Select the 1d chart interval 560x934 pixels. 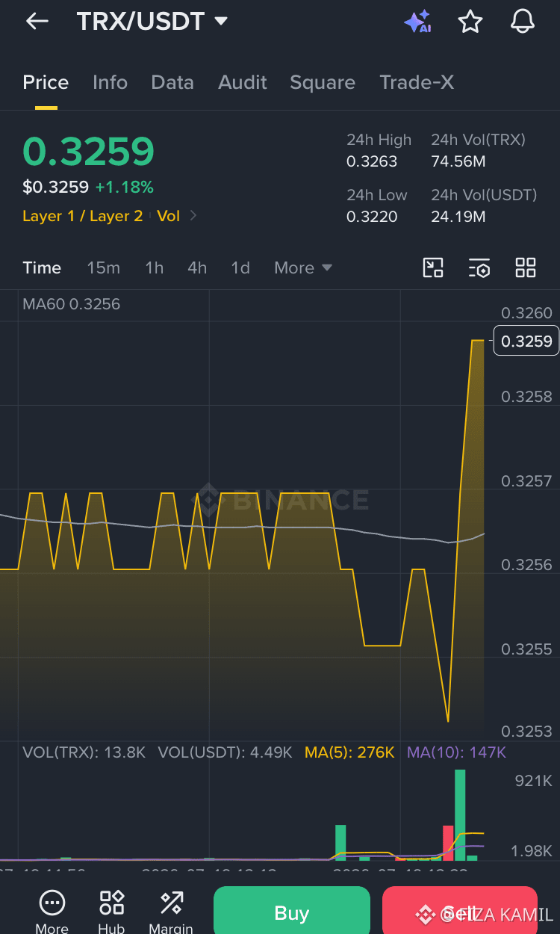point(240,267)
